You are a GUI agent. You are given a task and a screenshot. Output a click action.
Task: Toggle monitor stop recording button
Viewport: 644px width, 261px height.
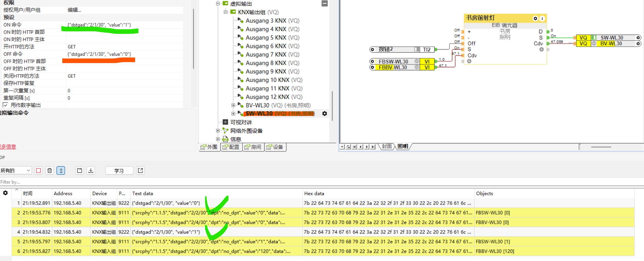[x=38, y=170]
